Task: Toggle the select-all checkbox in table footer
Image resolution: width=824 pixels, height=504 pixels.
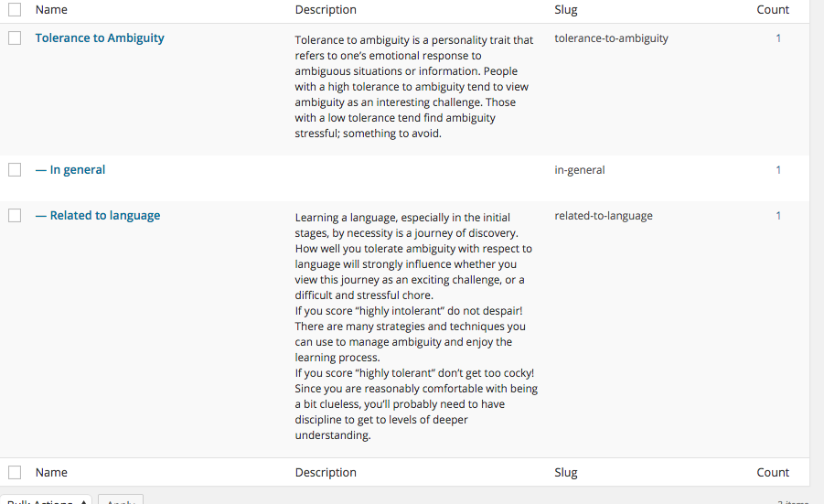Action: [x=15, y=473]
